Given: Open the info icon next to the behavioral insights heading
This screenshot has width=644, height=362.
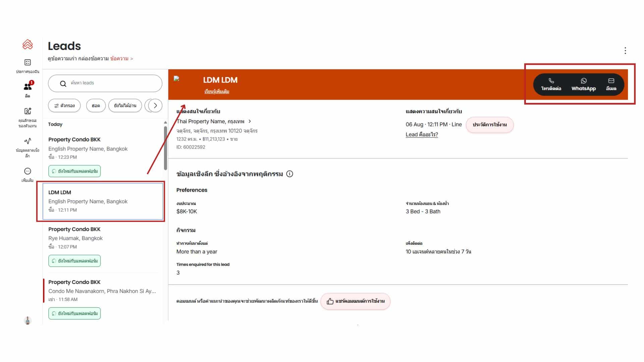Looking at the screenshot, I should point(290,174).
